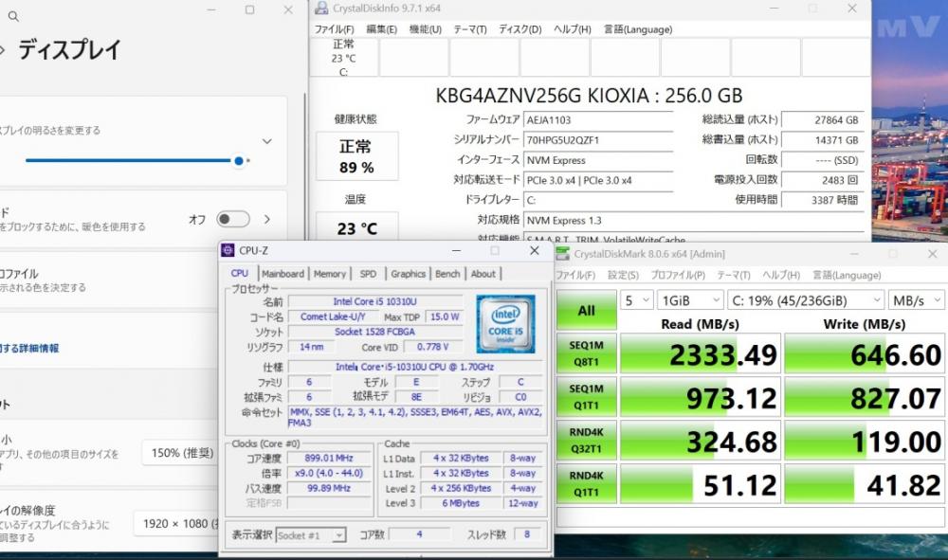Click the core speed value 899.01 MHz
Screen dimensions: 948x560
(329, 458)
